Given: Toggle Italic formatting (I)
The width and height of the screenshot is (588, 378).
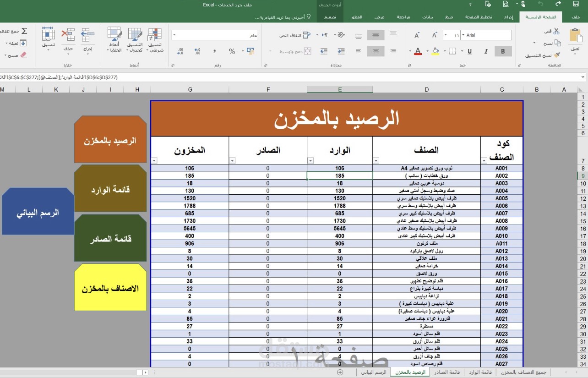Looking at the screenshot, I should tap(486, 51).
